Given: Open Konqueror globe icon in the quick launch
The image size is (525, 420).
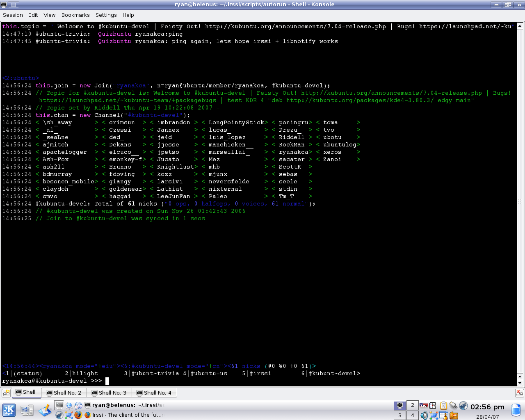Looking at the screenshot, I should [x=68, y=406].
